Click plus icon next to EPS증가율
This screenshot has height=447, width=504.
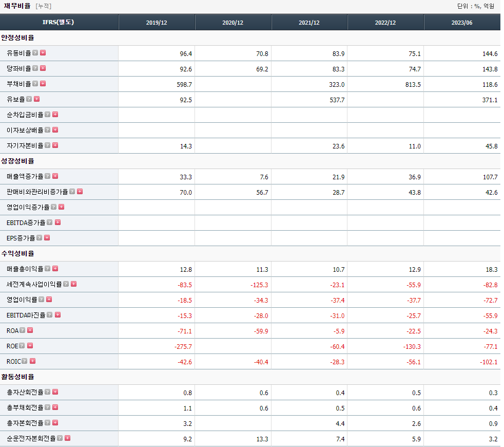click(47, 238)
